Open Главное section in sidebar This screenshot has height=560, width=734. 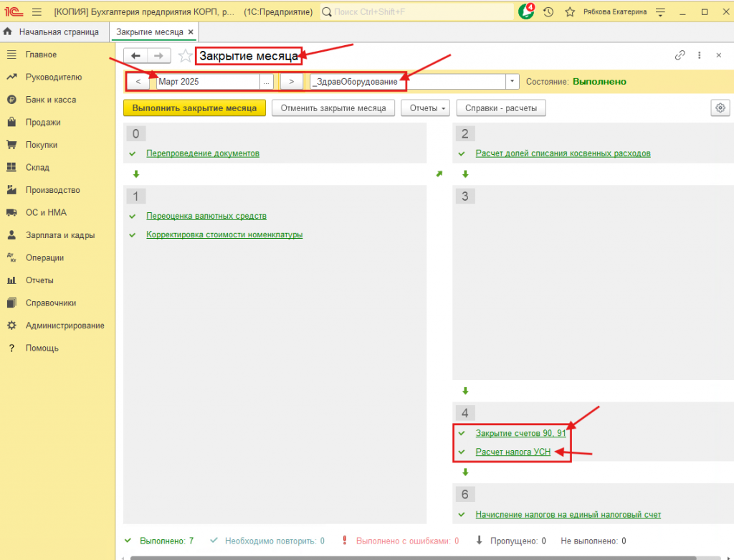pyautogui.click(x=41, y=54)
